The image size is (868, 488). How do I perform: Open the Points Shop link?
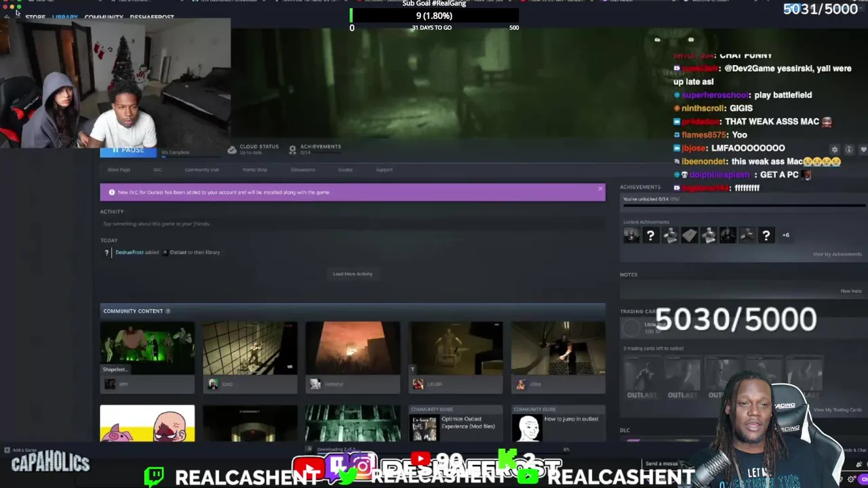tap(255, 169)
